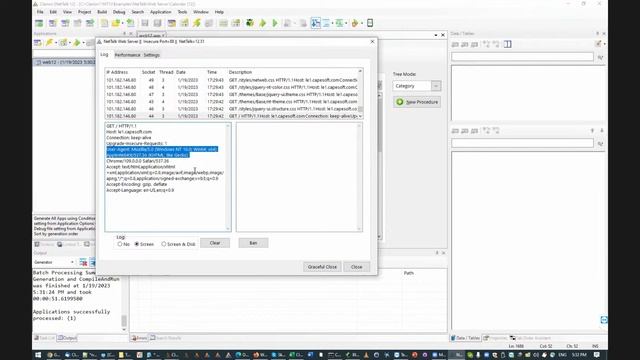The image size is (640, 360).
Task: Click the Close button in web server dialog
Action: pos(356,267)
